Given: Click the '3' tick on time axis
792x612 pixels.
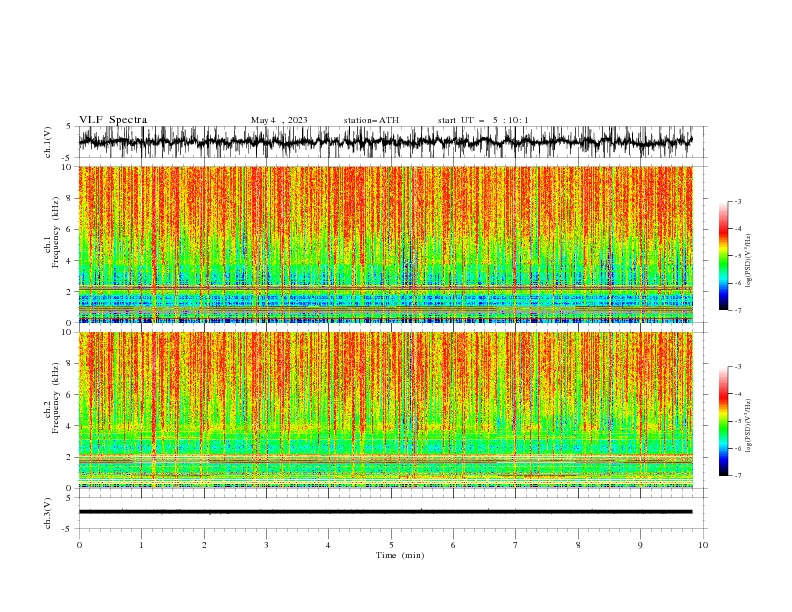Looking at the screenshot, I should tap(266, 545).
